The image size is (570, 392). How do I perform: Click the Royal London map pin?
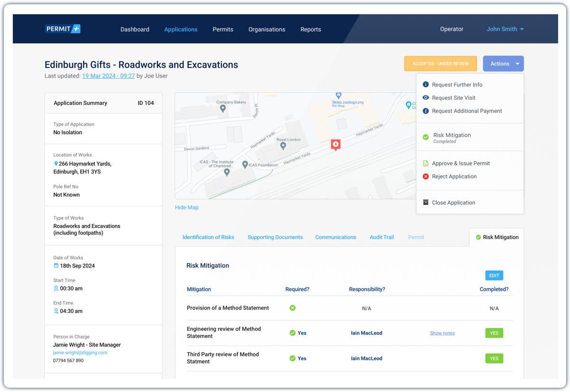click(x=283, y=146)
